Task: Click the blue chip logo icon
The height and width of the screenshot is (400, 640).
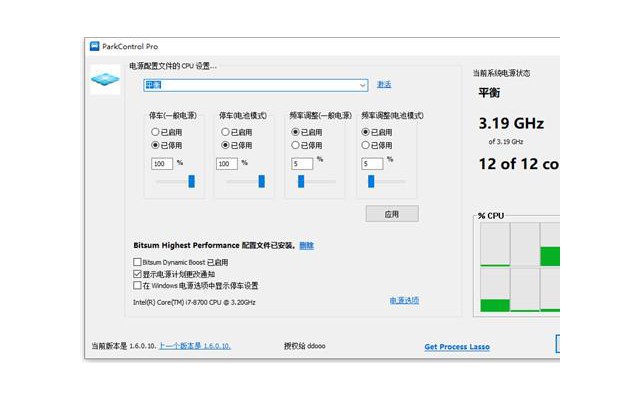Action: coord(105,79)
